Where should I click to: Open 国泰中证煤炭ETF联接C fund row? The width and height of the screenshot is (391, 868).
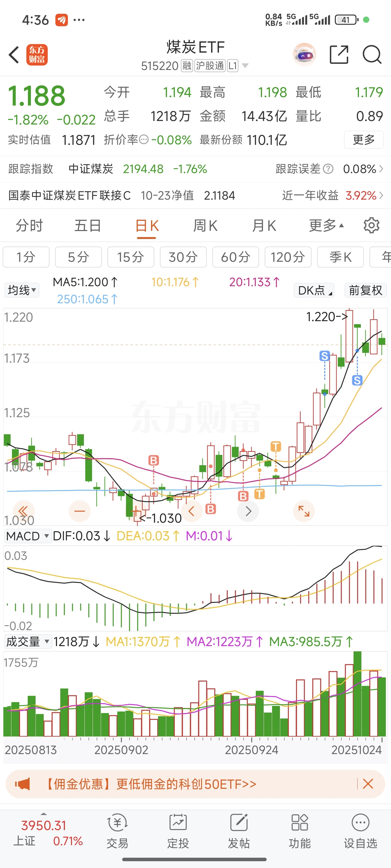click(195, 195)
